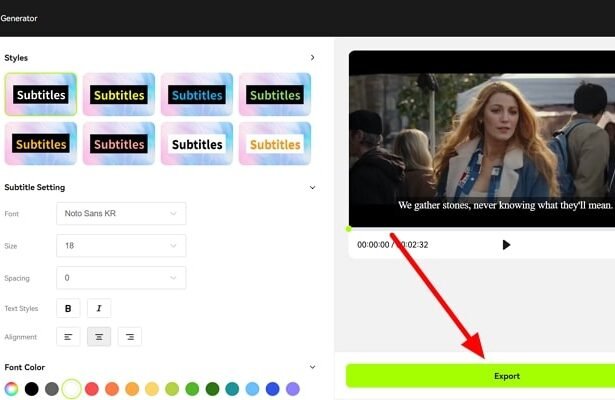Click the Subtitle Setting heading

pyautogui.click(x=35, y=187)
